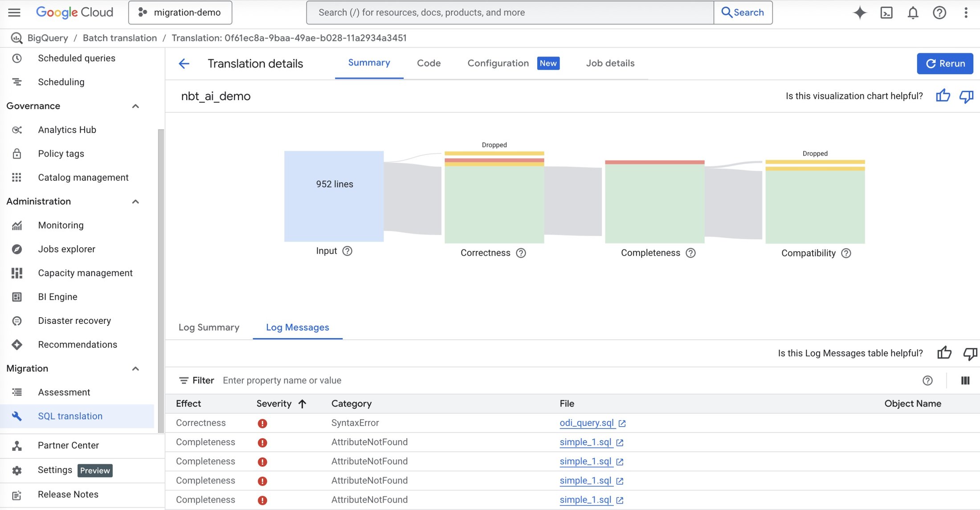Thumbs up the Log Messages table
Image resolution: width=980 pixels, height=510 pixels.
(944, 353)
